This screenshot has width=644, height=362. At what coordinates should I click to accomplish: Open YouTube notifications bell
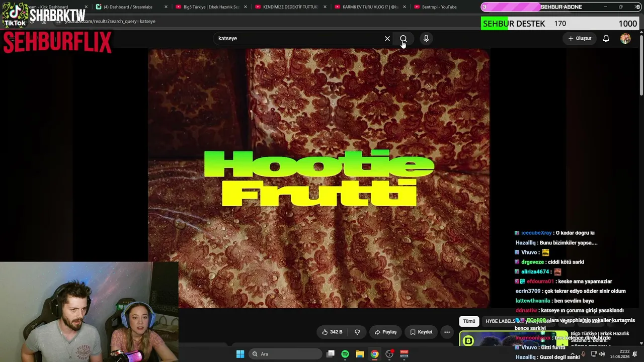click(606, 39)
